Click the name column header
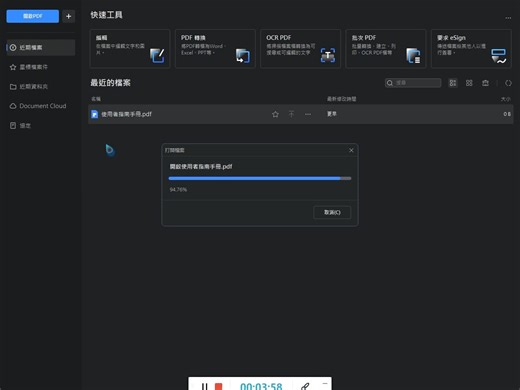 tap(96, 99)
